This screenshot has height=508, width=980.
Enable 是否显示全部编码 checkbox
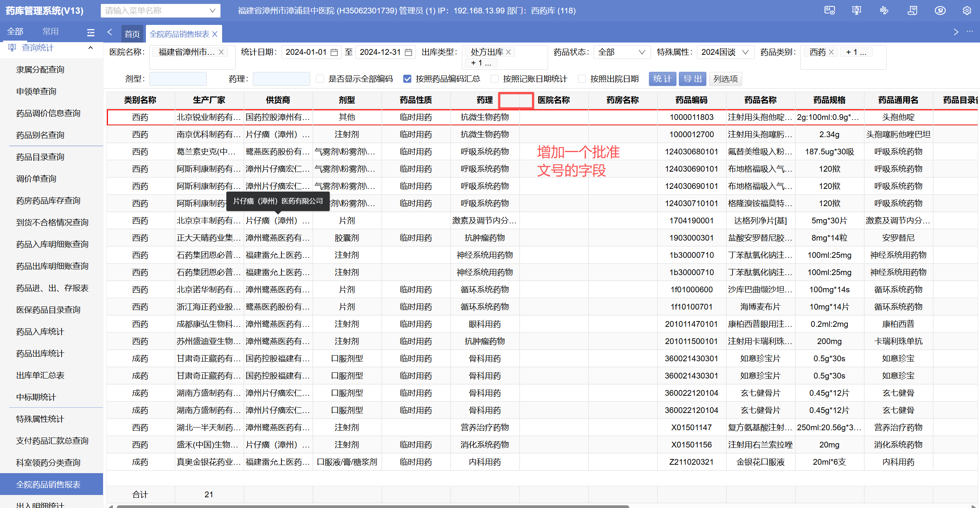[320, 79]
